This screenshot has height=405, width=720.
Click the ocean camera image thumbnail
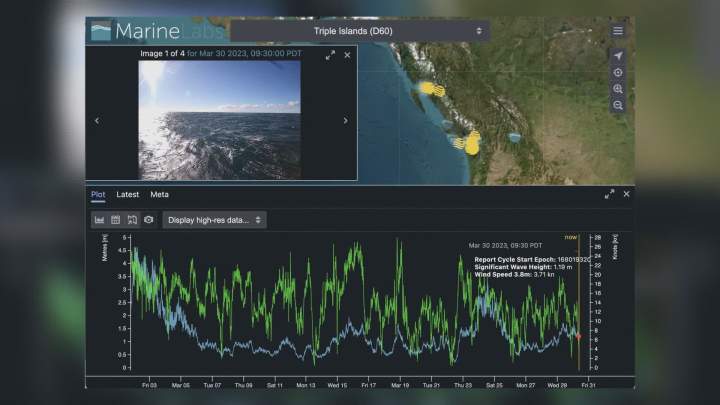(219, 120)
